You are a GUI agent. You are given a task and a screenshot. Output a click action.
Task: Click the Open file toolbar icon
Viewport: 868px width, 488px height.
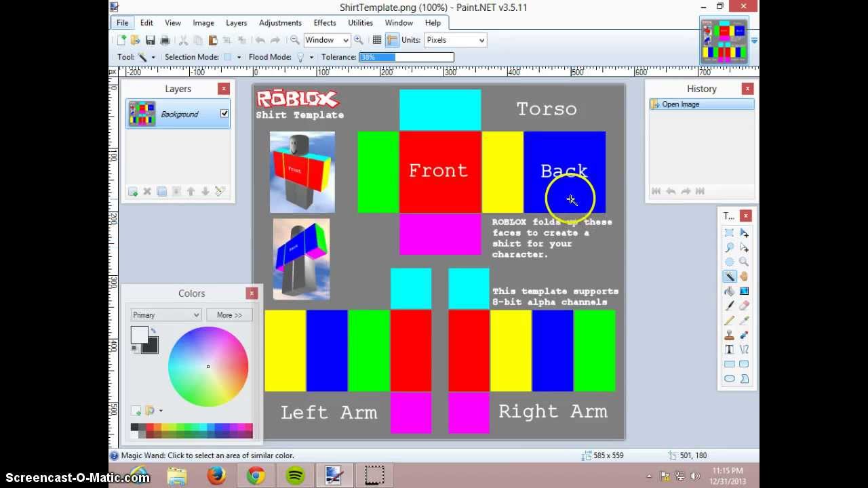[136, 40]
